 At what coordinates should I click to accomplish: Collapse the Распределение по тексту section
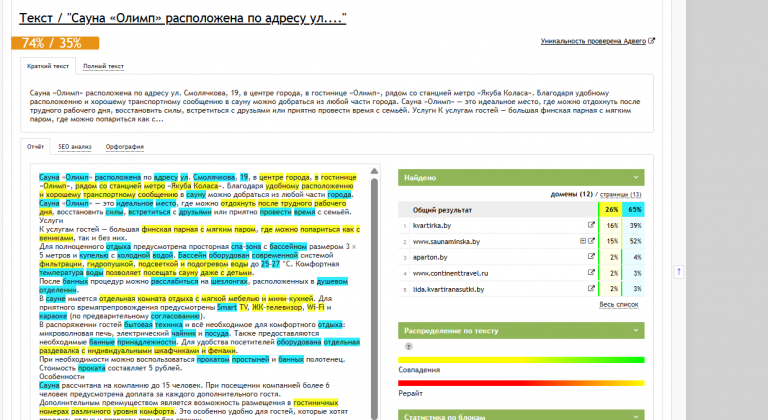(x=636, y=330)
